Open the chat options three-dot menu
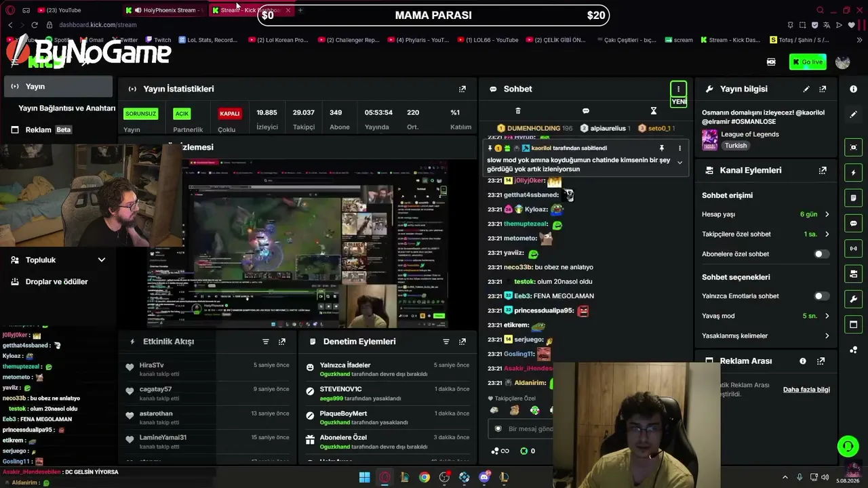Image resolution: width=868 pixels, height=488 pixels. 678,89
